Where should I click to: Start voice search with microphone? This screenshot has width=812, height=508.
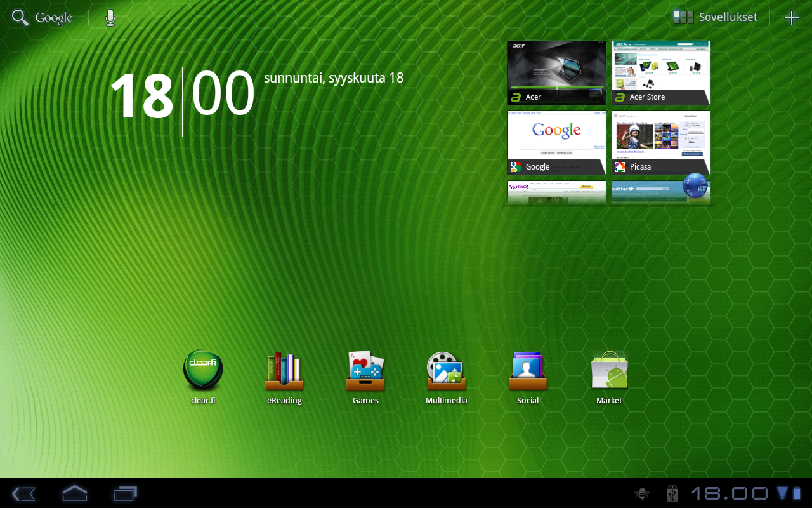click(110, 18)
